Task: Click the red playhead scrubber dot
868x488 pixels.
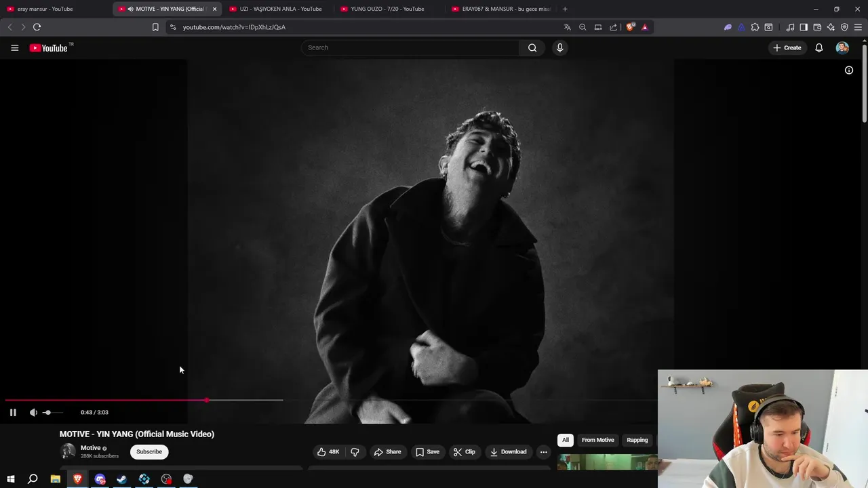Action: click(x=207, y=400)
